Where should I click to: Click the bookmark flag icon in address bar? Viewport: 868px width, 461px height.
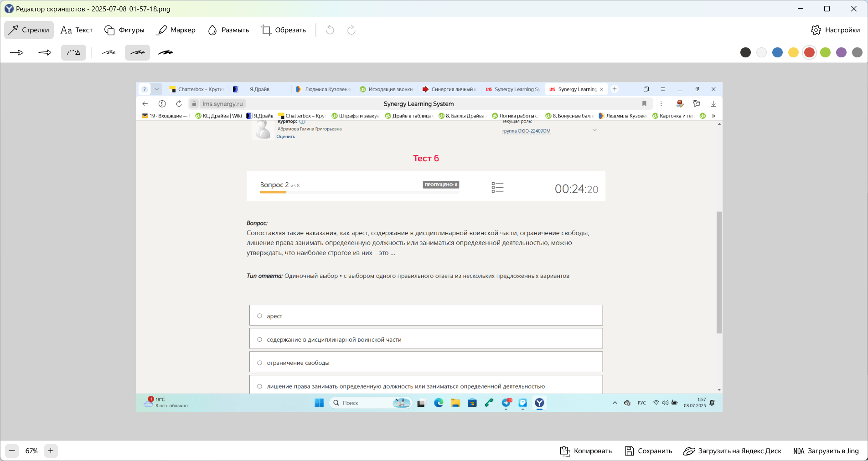point(644,104)
